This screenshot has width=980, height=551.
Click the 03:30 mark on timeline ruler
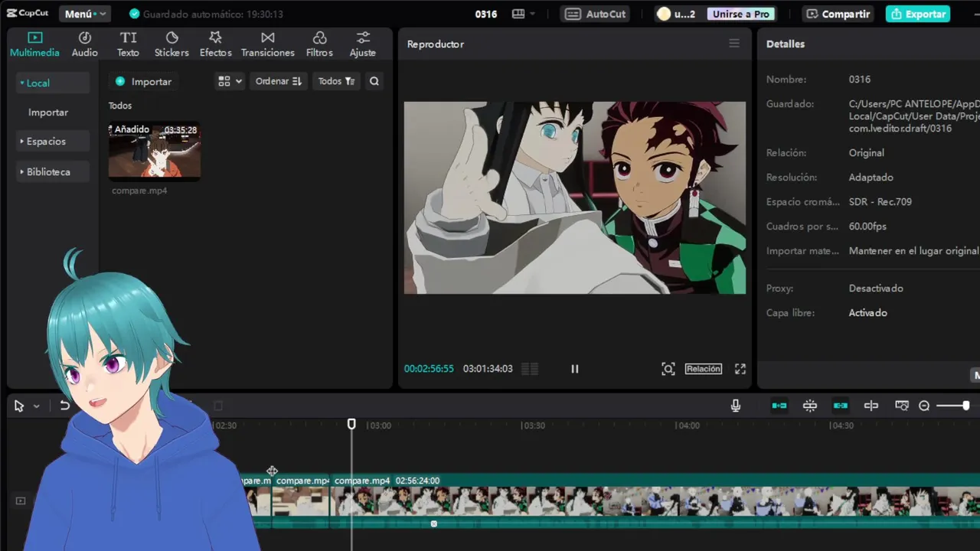[x=534, y=425]
